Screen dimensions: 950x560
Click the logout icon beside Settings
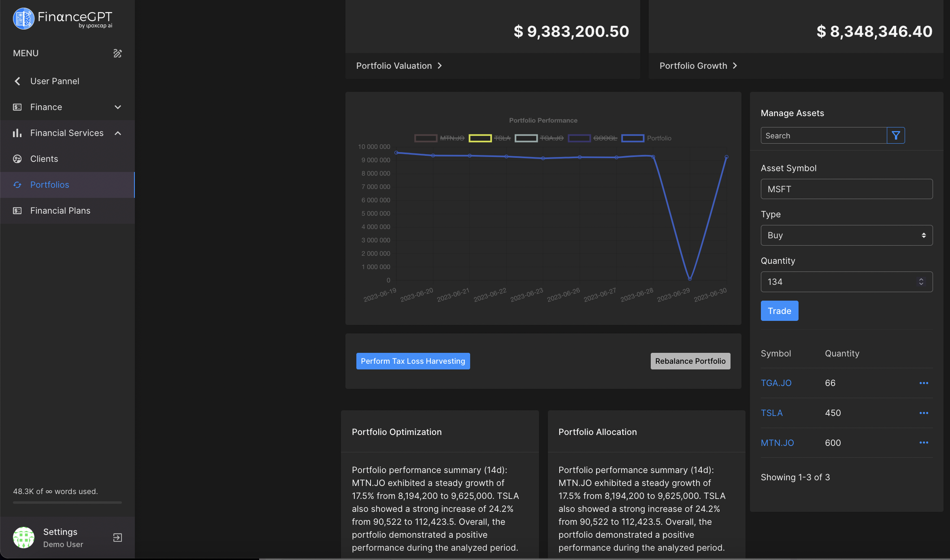pos(117,537)
